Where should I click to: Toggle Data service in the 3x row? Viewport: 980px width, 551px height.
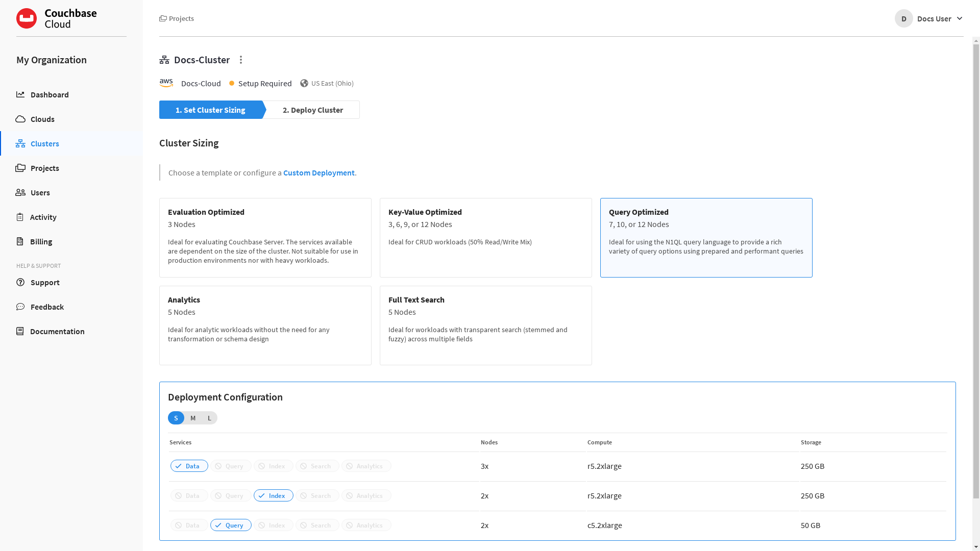[x=189, y=466]
